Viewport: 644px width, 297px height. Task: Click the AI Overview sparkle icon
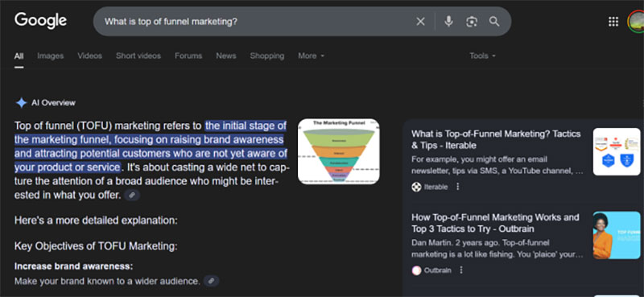pyautogui.click(x=21, y=103)
